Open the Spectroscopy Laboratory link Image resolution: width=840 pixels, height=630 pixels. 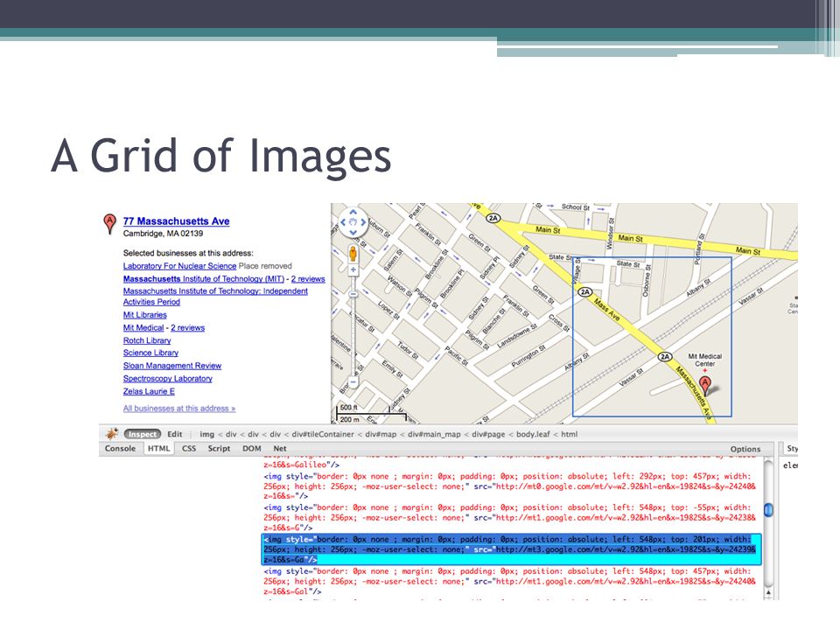coord(168,379)
